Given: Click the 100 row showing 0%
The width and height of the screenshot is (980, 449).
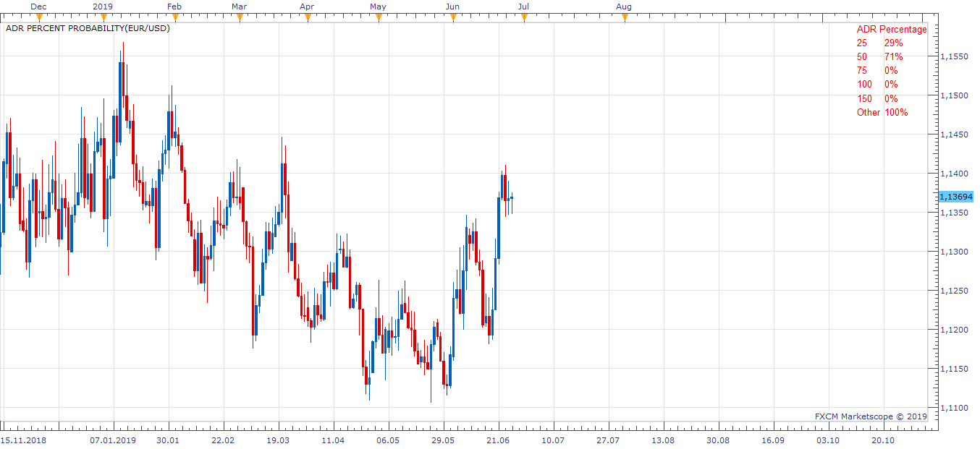Looking at the screenshot, I should [877, 85].
